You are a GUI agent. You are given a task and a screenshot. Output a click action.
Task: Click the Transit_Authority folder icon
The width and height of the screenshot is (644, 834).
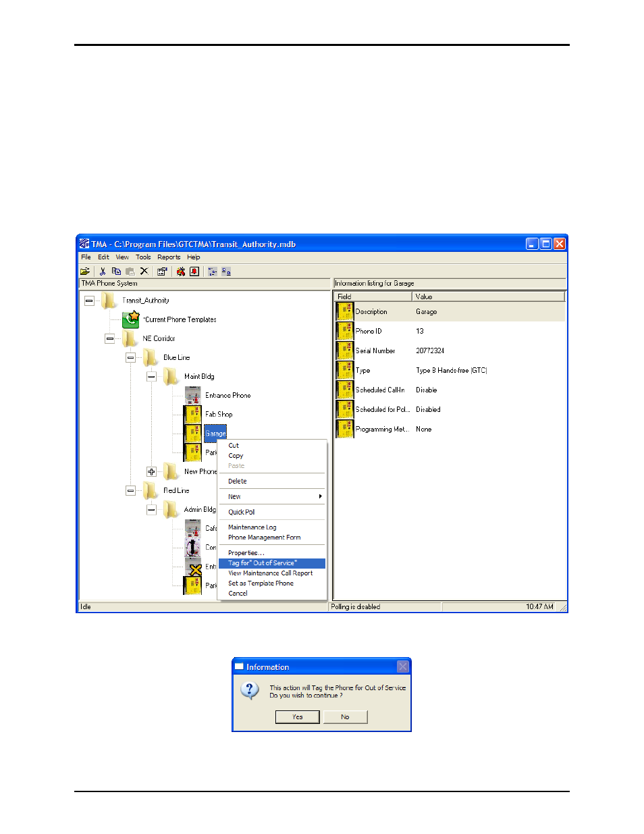point(109,301)
